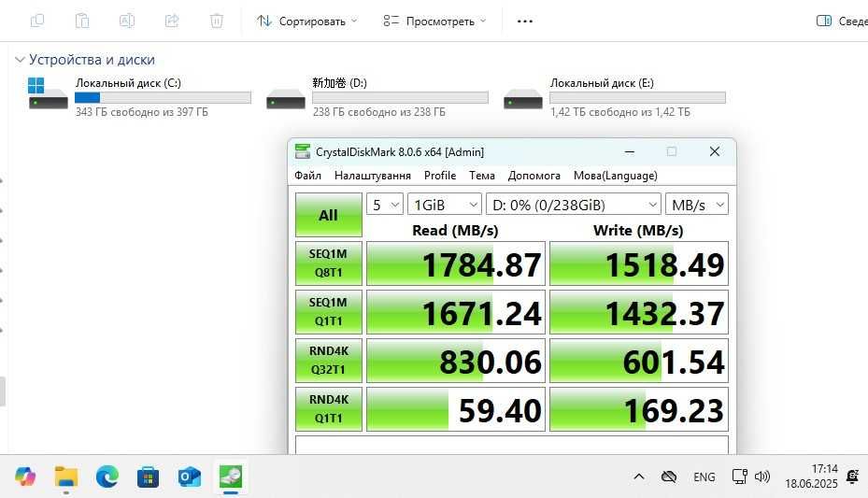Select Локальный диск (C:) drive icon
868x498 pixels.
[x=48, y=92]
